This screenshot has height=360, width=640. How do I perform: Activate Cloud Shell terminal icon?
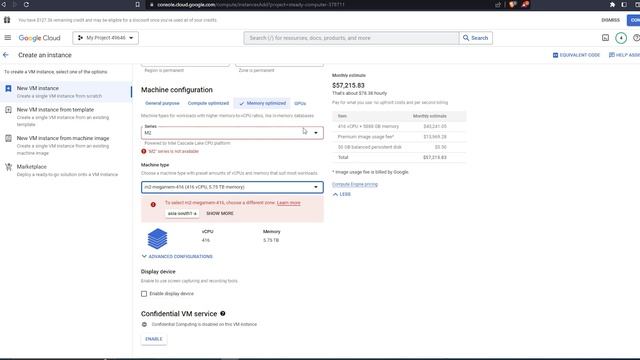(x=605, y=38)
